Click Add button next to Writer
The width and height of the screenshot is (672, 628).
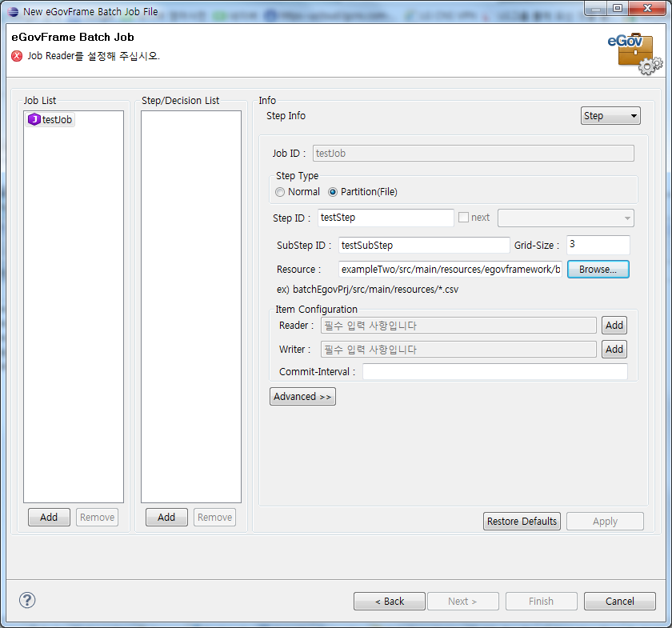[614, 350]
